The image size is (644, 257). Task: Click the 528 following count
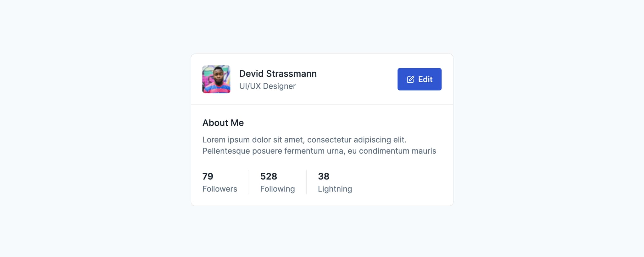pos(269,176)
